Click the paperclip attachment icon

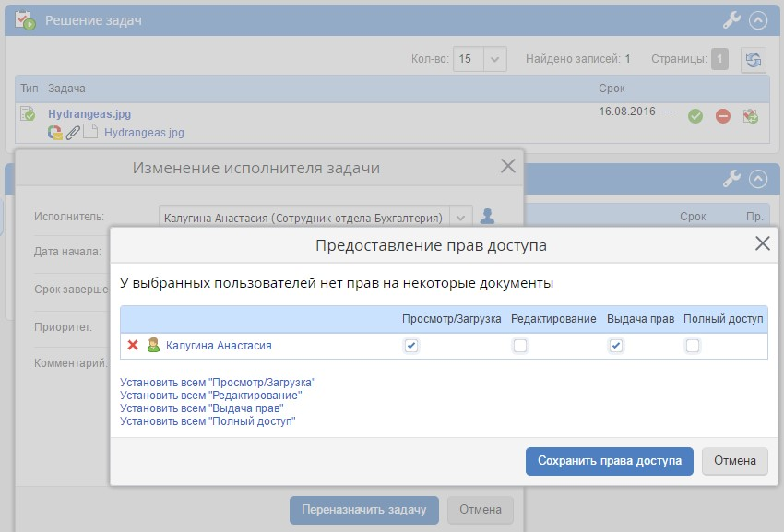point(72,133)
